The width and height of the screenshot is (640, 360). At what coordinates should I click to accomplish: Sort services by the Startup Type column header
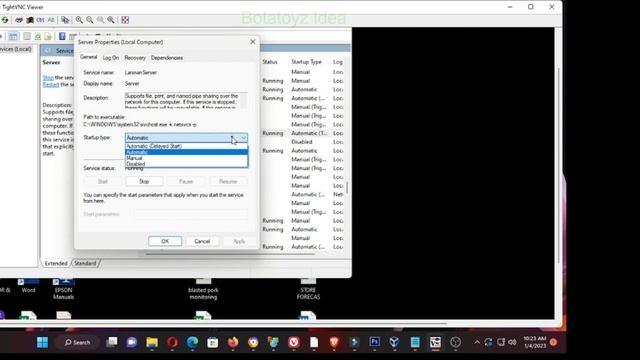click(x=307, y=62)
